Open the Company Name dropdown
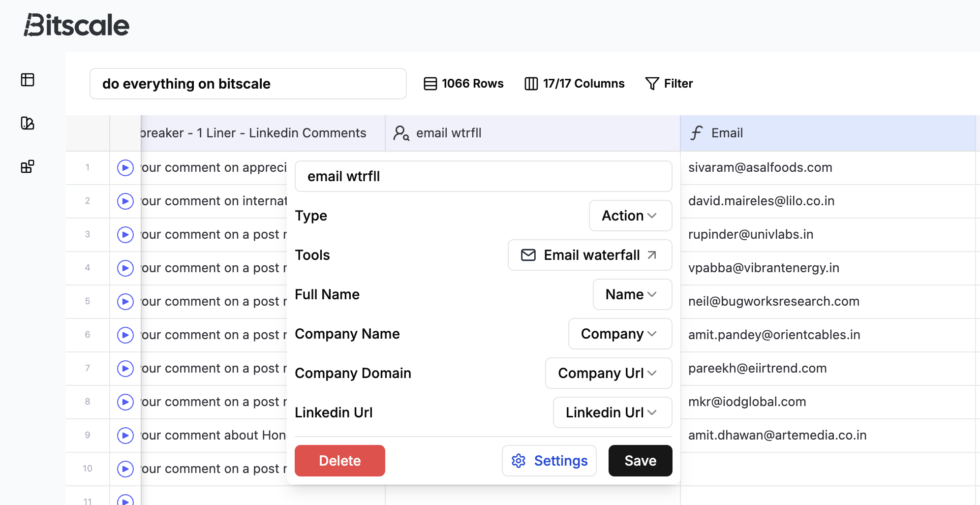Viewport: 980px width, 505px height. click(620, 334)
